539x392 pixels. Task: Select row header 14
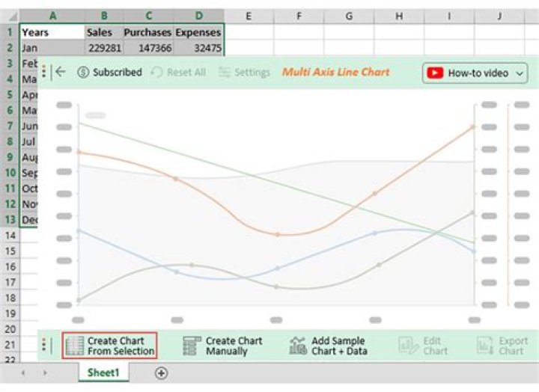click(10, 236)
